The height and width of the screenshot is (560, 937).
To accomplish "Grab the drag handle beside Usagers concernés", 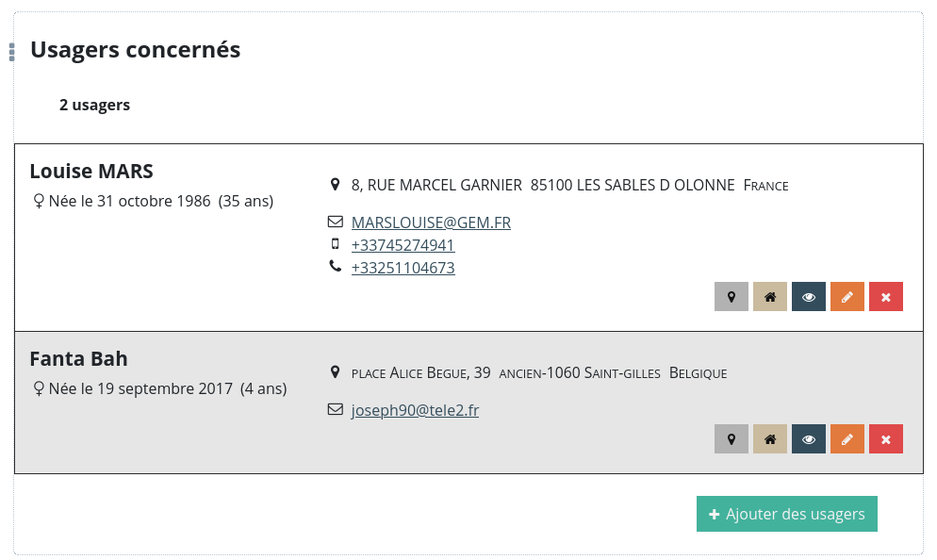I will point(11,52).
